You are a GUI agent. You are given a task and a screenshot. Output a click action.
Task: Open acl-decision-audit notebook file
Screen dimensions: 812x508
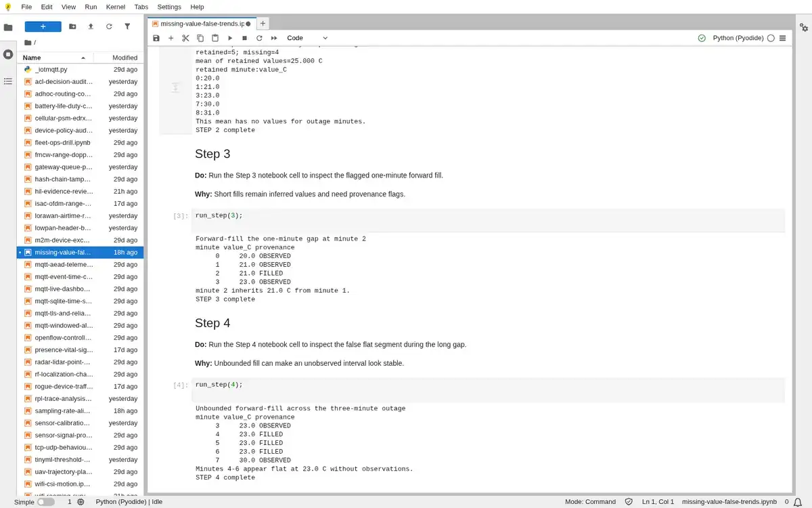coord(81,82)
